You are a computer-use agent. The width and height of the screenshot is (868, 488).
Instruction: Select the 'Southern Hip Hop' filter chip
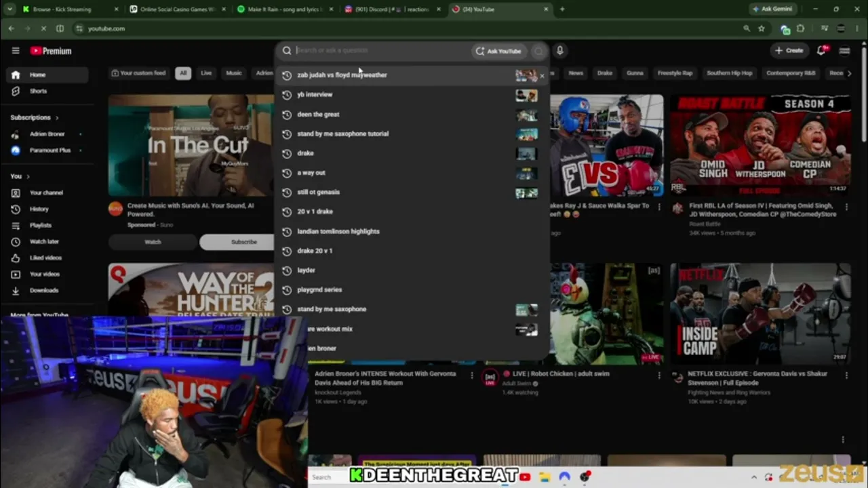click(730, 73)
